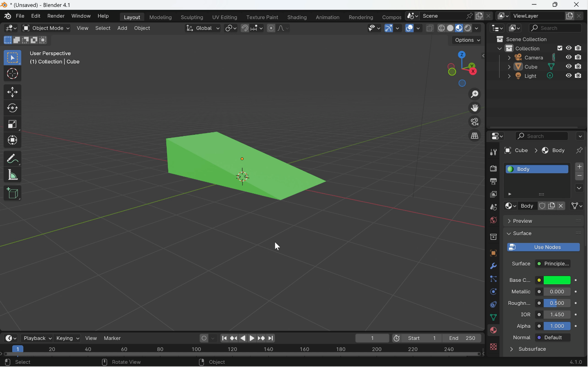Open the Physics properties tab
588x367 pixels.
coord(493,292)
